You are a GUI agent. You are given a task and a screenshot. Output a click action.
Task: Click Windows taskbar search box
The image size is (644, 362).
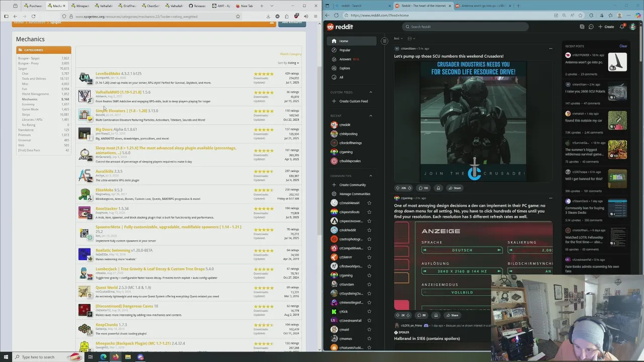[48, 357]
